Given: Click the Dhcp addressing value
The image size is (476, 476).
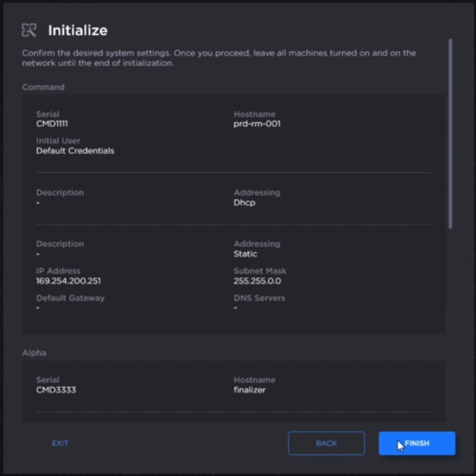Looking at the screenshot, I should tap(244, 202).
